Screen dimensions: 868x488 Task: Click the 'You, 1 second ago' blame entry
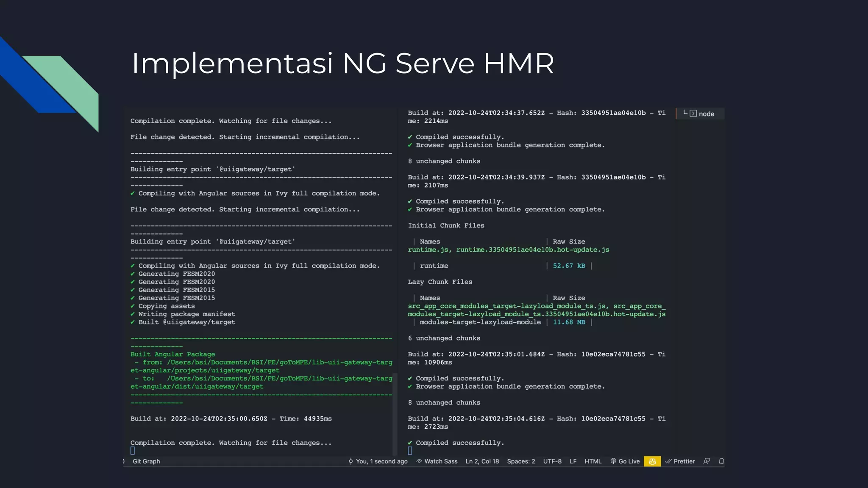(x=381, y=461)
